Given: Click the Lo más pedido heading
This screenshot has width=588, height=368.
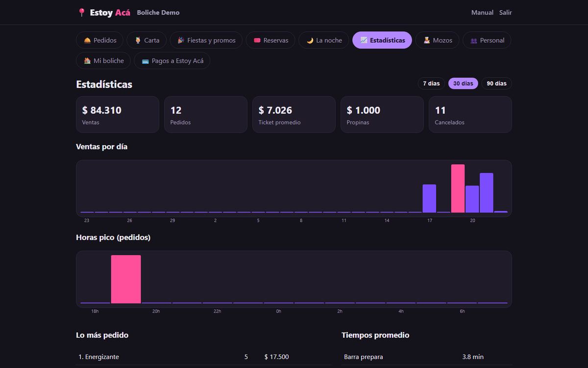Looking at the screenshot, I should (102, 335).
